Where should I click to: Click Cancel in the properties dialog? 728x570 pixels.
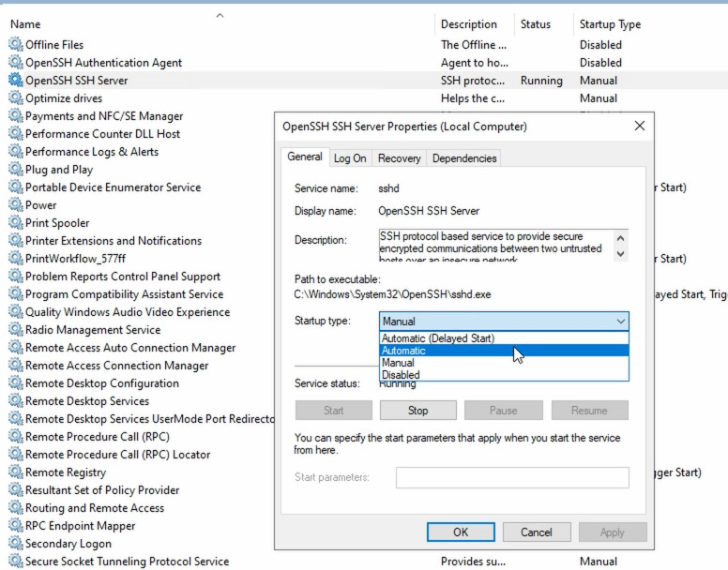[537, 532]
